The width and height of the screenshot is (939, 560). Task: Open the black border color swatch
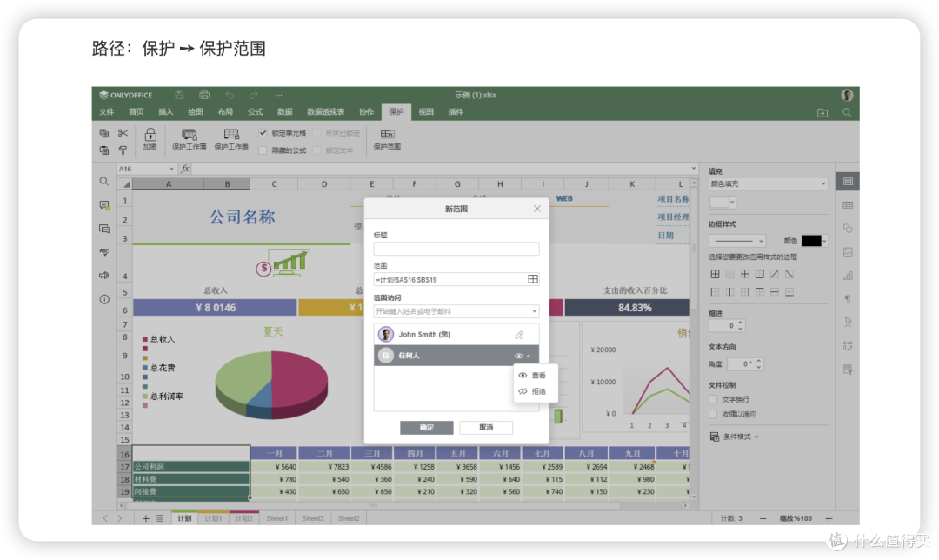point(815,241)
